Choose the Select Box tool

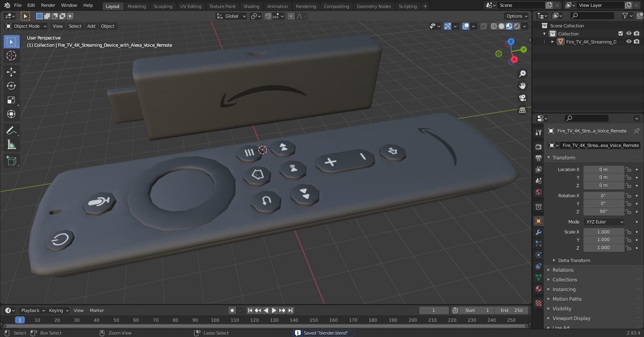click(x=11, y=41)
